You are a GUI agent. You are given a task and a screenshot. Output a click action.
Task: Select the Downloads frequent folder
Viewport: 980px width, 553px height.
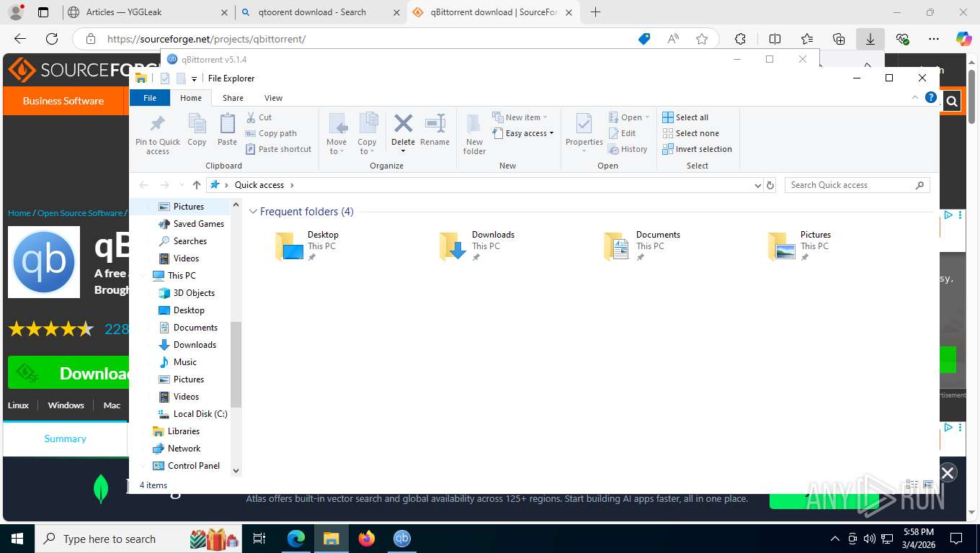[x=477, y=246]
